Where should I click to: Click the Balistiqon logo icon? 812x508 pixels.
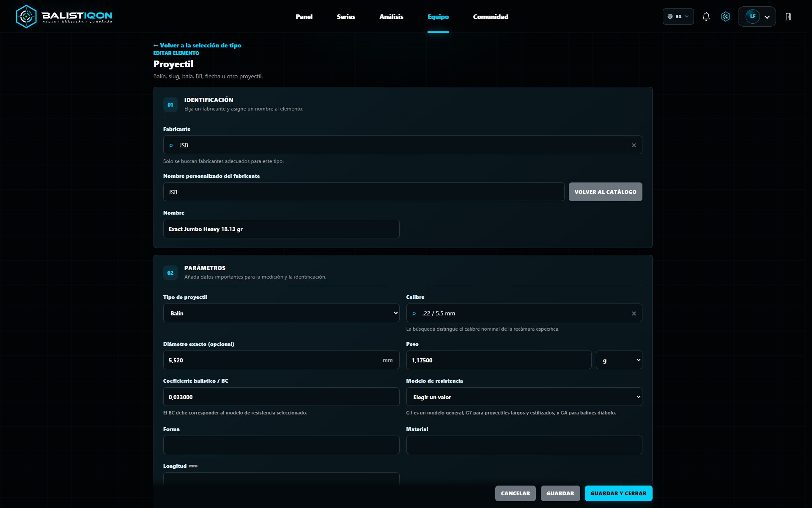pos(26,17)
